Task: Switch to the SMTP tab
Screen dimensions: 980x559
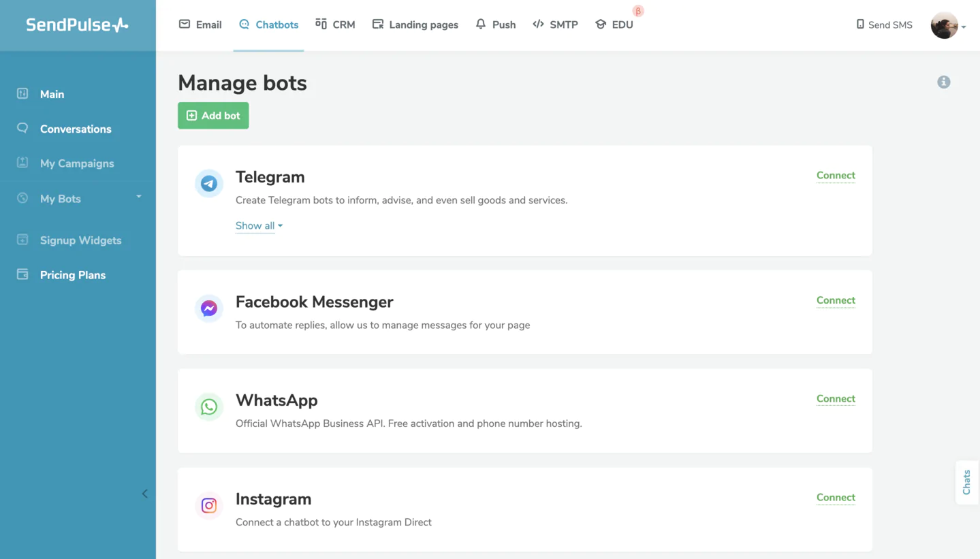Action: tap(555, 25)
